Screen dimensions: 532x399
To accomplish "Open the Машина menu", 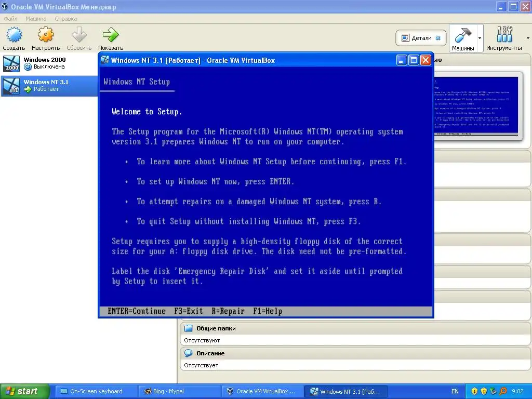I will pos(36,19).
